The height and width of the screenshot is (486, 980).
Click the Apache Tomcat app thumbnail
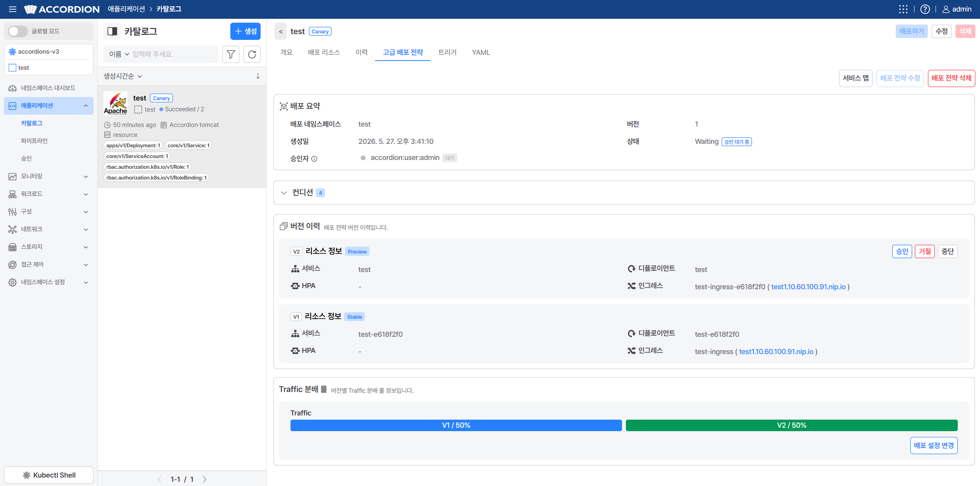[x=115, y=103]
